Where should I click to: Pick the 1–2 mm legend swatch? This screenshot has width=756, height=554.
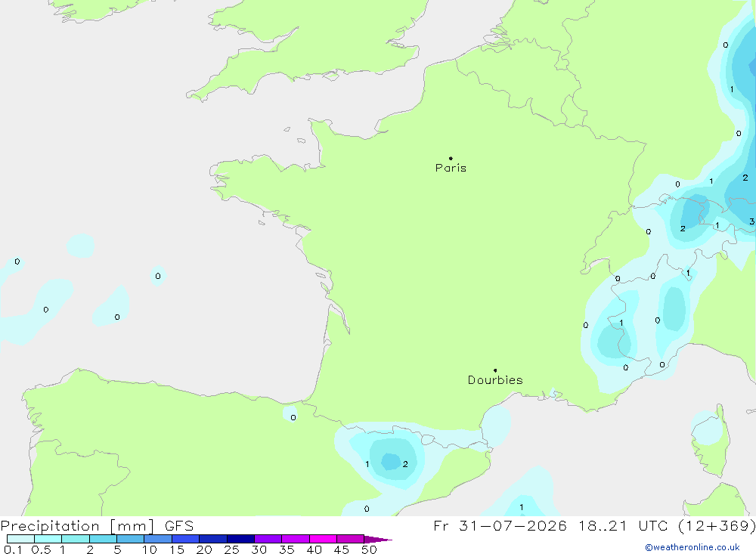[76, 539]
